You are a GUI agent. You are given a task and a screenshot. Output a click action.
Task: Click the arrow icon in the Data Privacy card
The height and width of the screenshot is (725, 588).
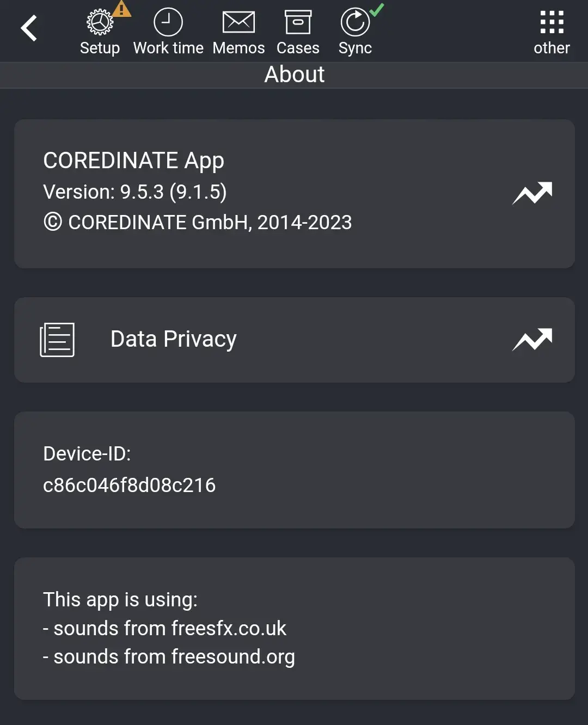[x=532, y=339]
